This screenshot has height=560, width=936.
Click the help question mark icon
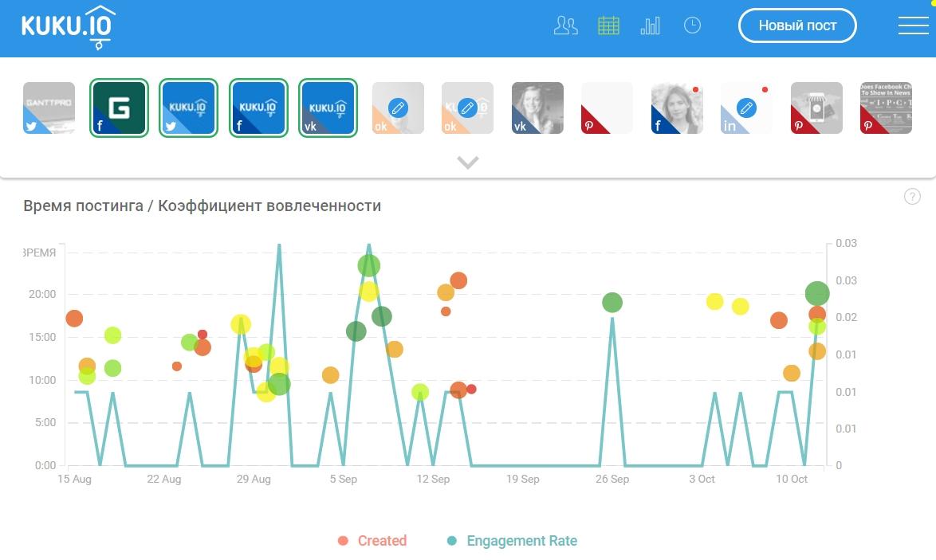(912, 197)
